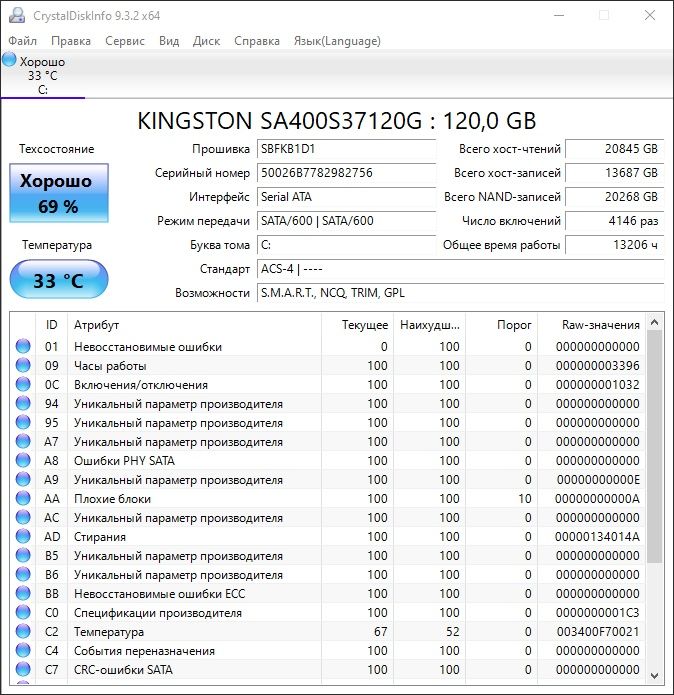Click the Ошибки PHY SATA attribute name
Screen dimensions: 674x695
(x=124, y=461)
